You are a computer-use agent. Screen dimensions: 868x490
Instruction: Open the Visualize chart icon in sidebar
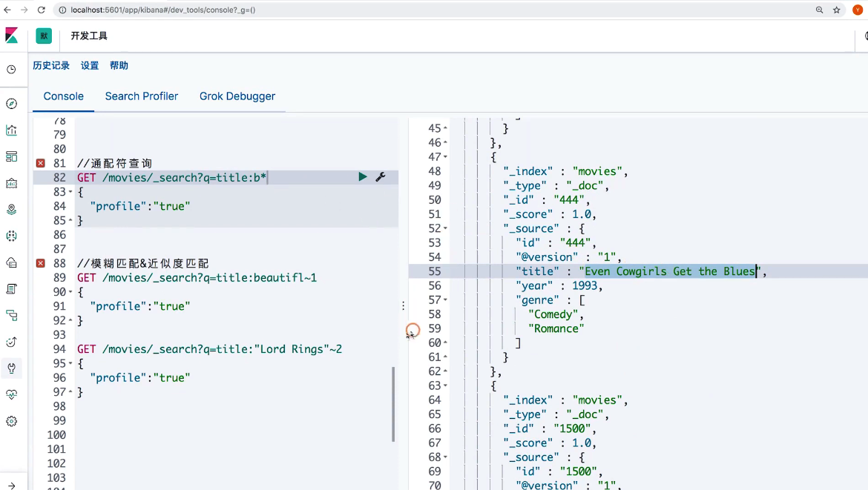pos(11,130)
